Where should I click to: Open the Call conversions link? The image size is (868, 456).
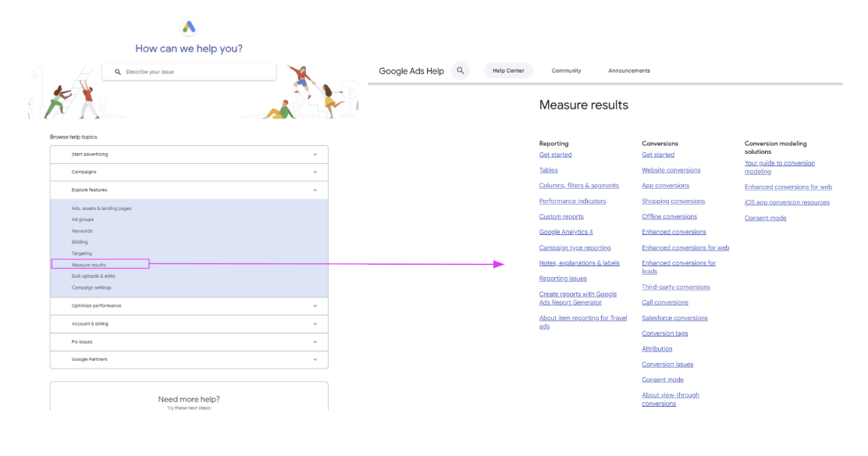[x=665, y=302]
